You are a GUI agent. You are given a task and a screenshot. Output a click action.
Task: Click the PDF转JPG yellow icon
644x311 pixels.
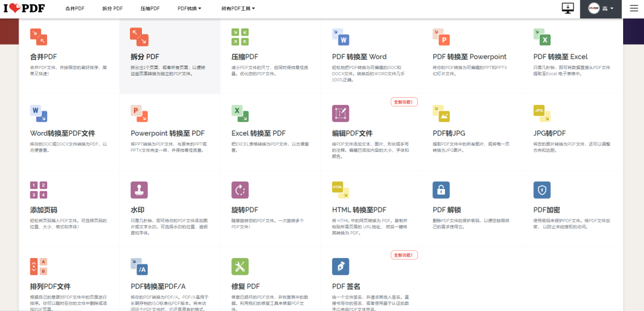point(441,113)
